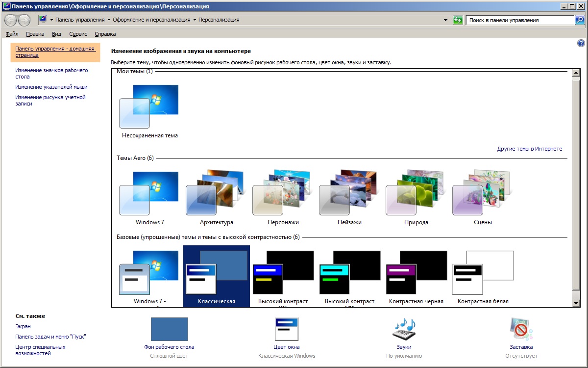Expand dropdown after Оформление и персонализация breadcrumb
Image resolution: width=588 pixels, height=368 pixels.
195,20
